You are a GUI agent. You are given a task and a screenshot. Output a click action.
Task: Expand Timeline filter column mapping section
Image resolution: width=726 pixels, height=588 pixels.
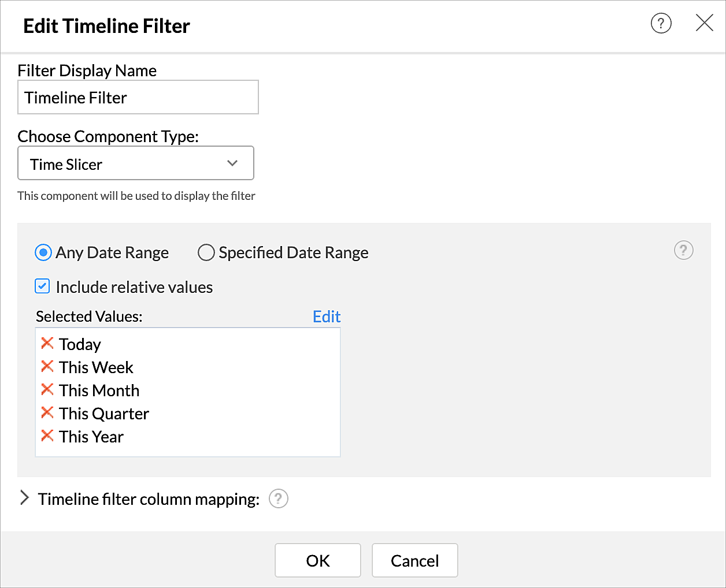tap(24, 498)
